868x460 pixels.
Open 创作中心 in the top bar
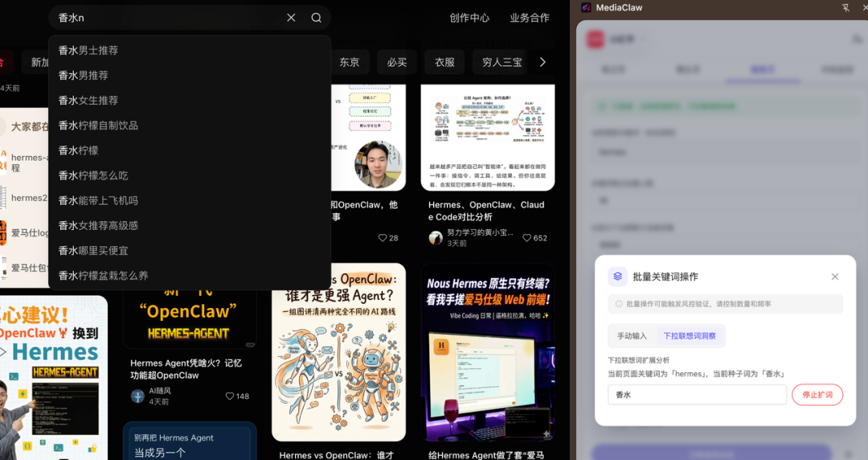469,18
